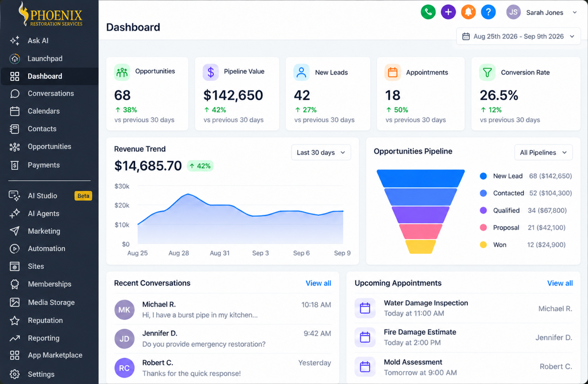
Task: Open the purple plus quick-add icon
Action: click(448, 12)
